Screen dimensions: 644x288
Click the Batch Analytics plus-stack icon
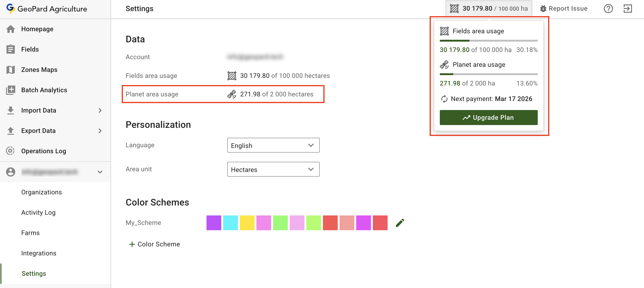tap(10, 90)
